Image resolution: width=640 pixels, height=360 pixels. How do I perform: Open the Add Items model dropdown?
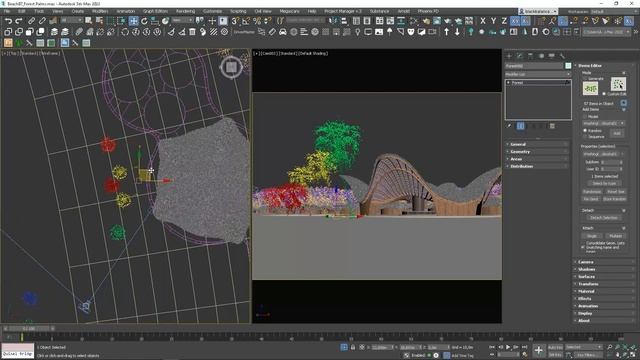tap(603, 123)
